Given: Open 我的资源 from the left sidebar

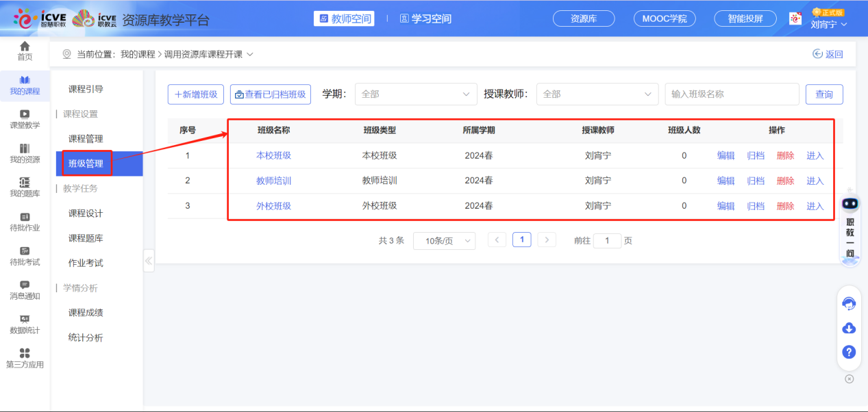Looking at the screenshot, I should [x=25, y=153].
